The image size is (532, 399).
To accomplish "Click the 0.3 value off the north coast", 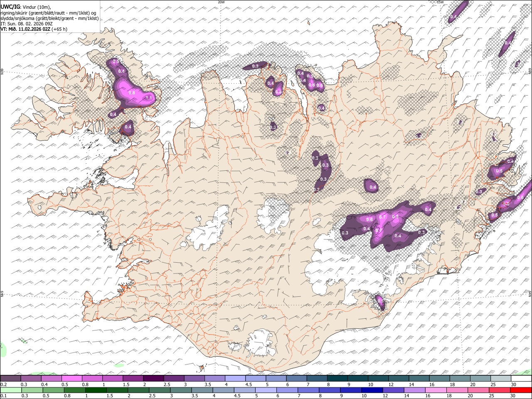I will [255, 66].
